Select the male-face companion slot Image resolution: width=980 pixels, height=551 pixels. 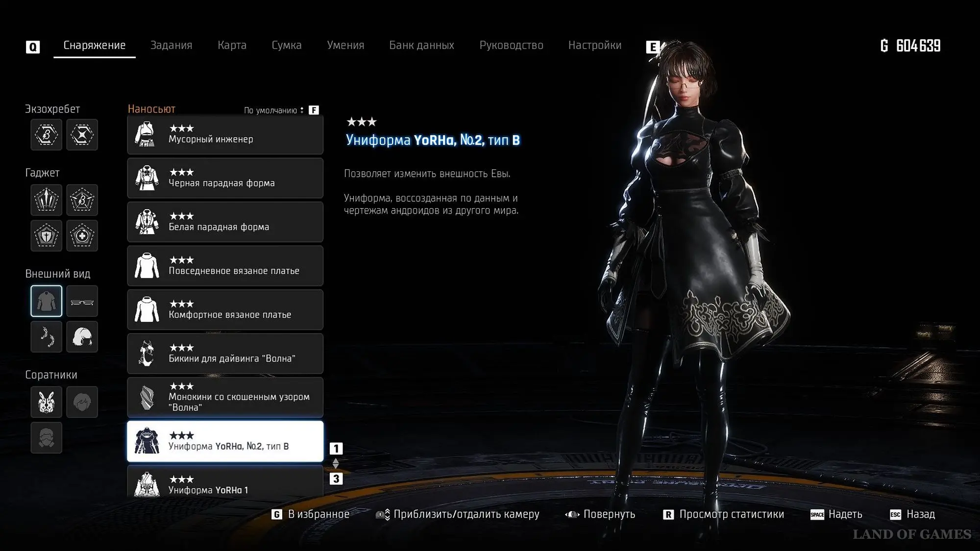pyautogui.click(x=82, y=402)
